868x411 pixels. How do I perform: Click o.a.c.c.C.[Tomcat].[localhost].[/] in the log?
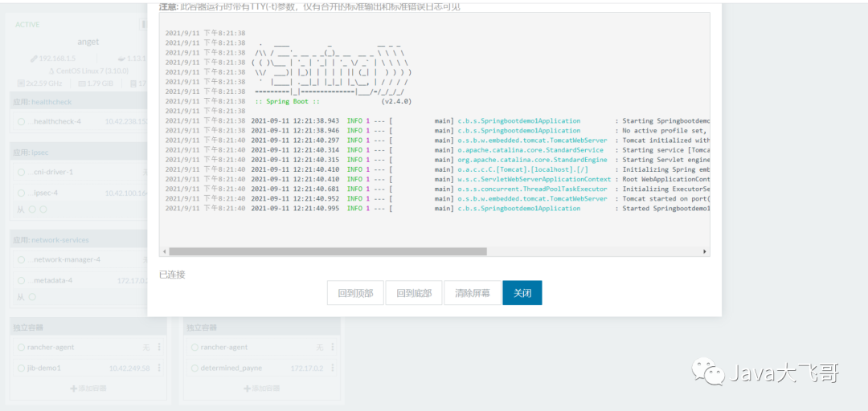click(522, 169)
